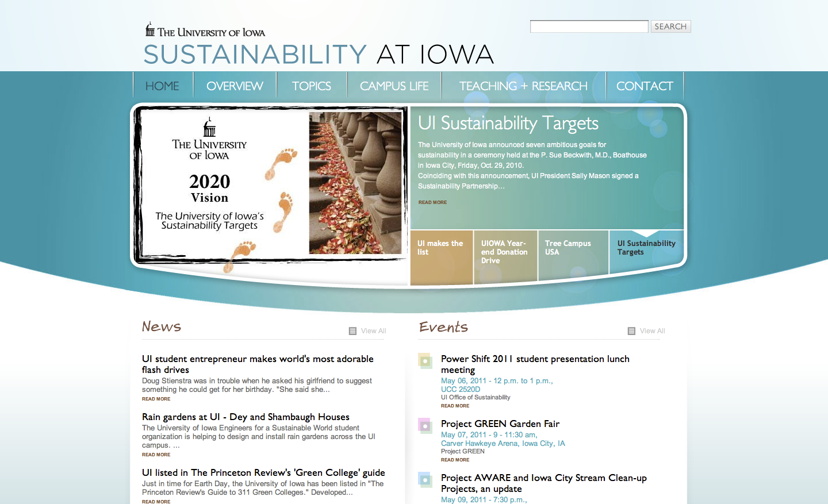Screen dimensions: 828x504
Task: Click 'UI Office of Sustainability' text
Action: [x=476, y=397]
